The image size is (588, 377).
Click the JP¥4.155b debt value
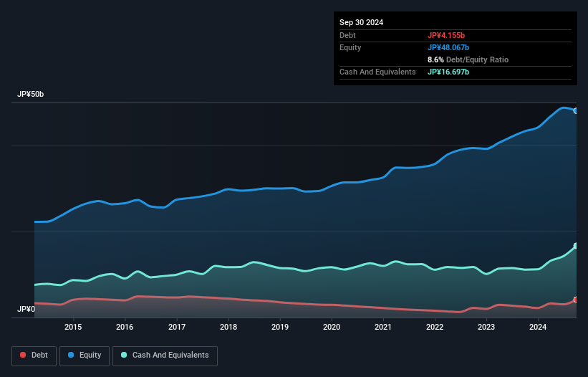coord(446,35)
